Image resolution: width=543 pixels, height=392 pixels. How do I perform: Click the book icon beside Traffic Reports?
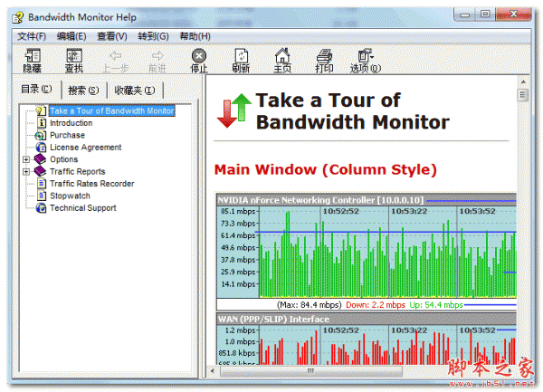[x=40, y=171]
